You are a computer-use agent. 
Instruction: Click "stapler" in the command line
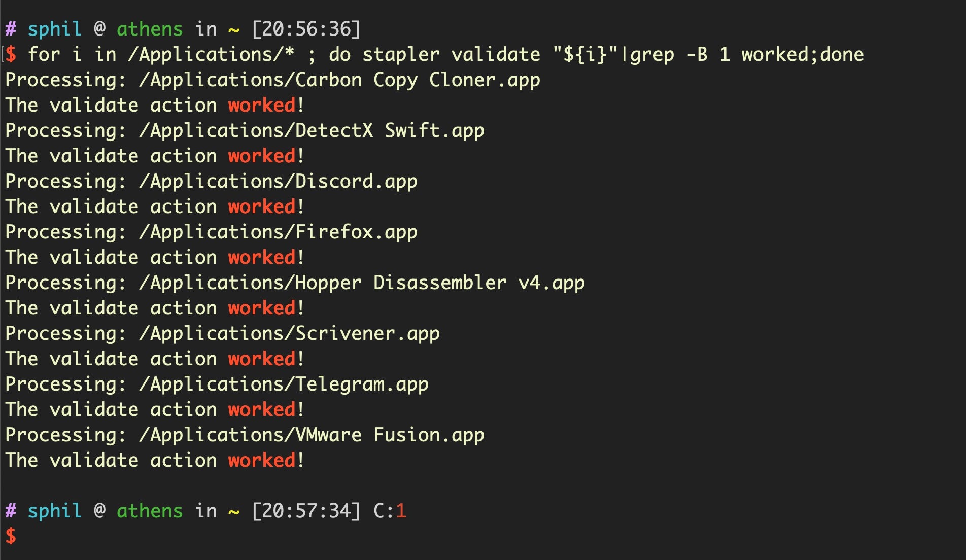tap(401, 55)
